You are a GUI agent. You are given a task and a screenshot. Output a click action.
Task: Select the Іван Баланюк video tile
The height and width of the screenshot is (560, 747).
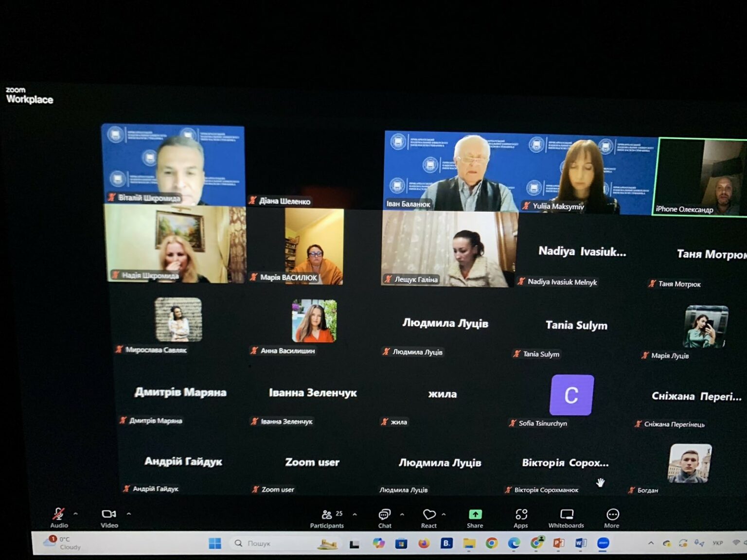[x=451, y=171]
